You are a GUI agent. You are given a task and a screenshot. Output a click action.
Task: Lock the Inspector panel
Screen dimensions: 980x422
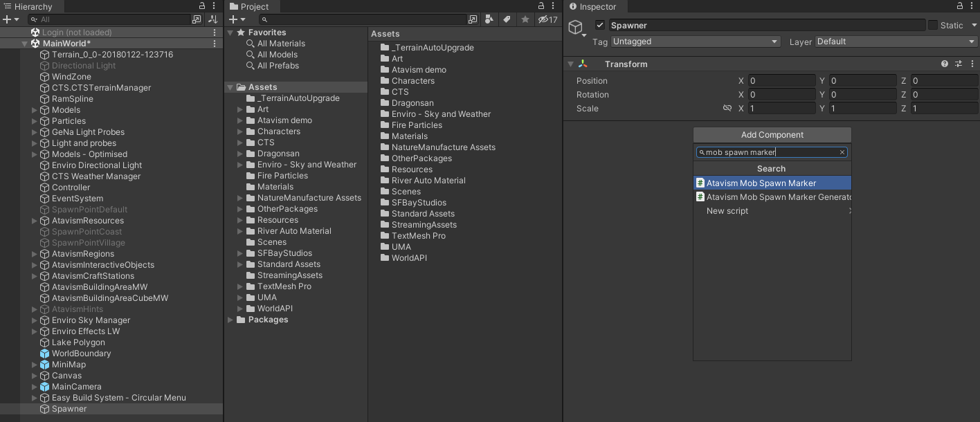click(x=960, y=6)
